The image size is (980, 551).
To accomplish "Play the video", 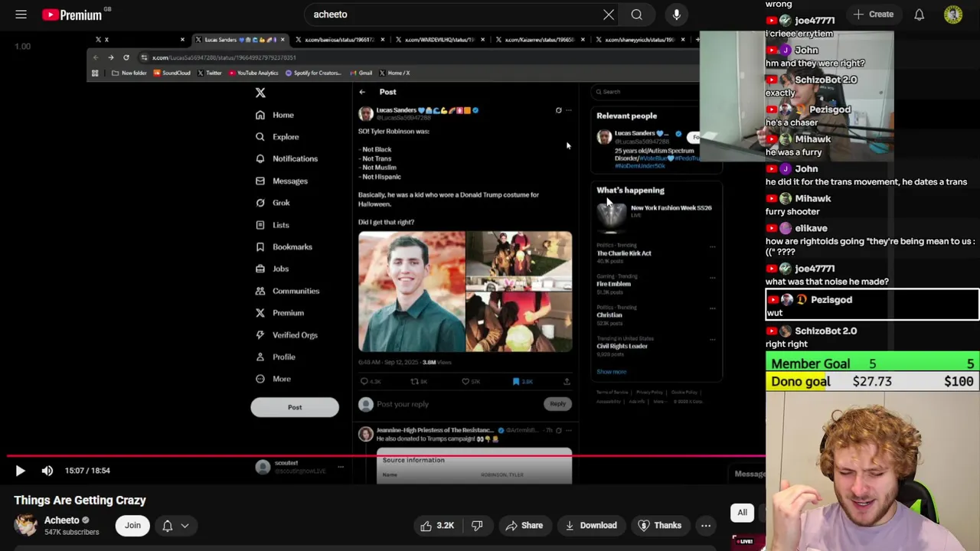I will (x=21, y=471).
